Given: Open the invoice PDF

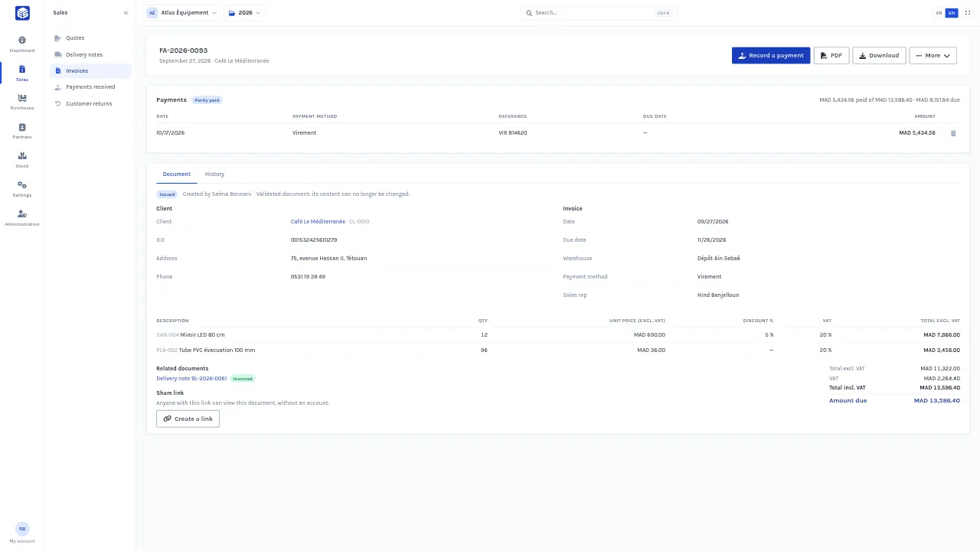Looking at the screenshot, I should pyautogui.click(x=831, y=55).
